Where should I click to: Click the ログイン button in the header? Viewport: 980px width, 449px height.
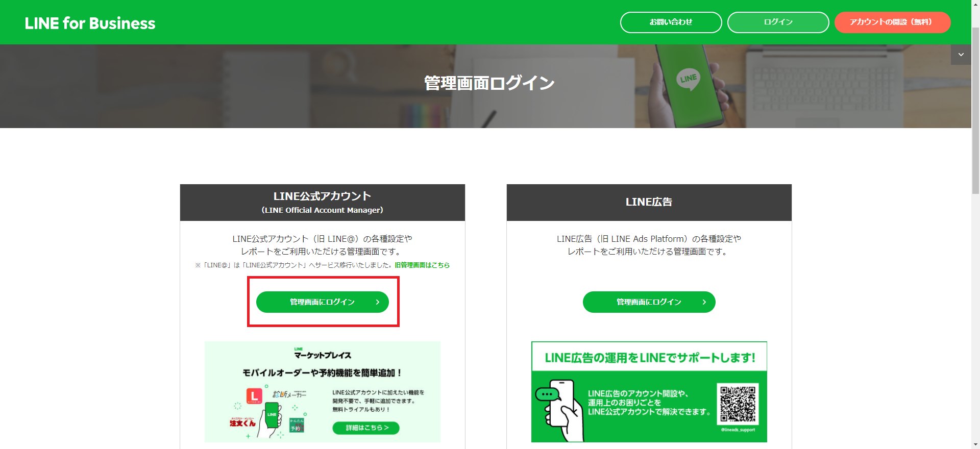[x=778, y=22]
